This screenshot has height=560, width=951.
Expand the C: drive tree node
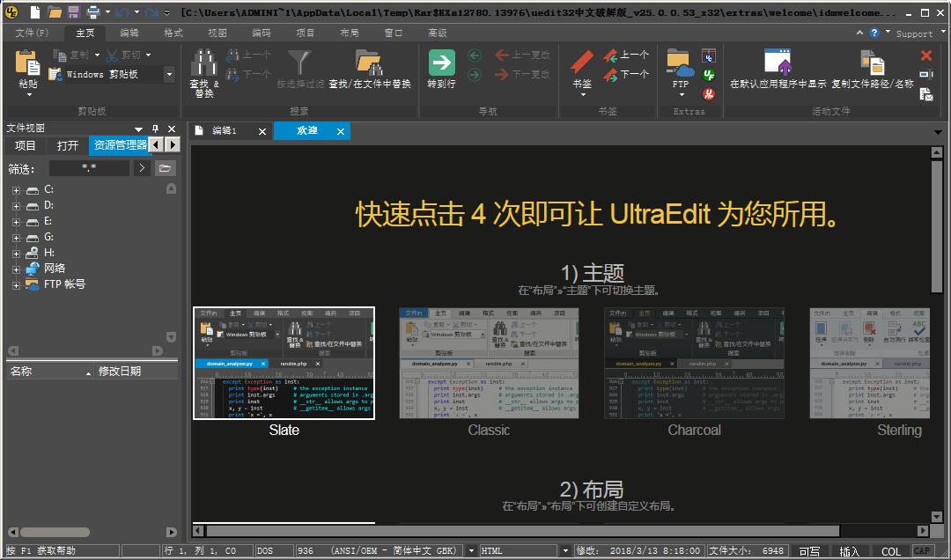tap(17, 190)
